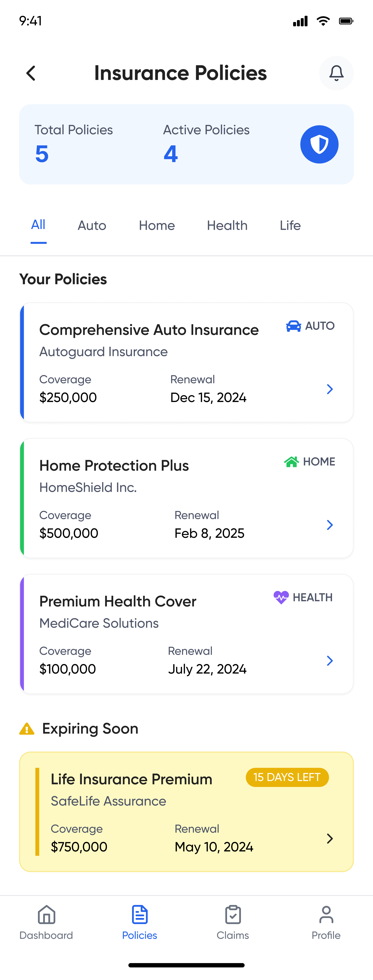This screenshot has height=980, width=373.
Task: Click the green house Home icon
Action: 291,461
